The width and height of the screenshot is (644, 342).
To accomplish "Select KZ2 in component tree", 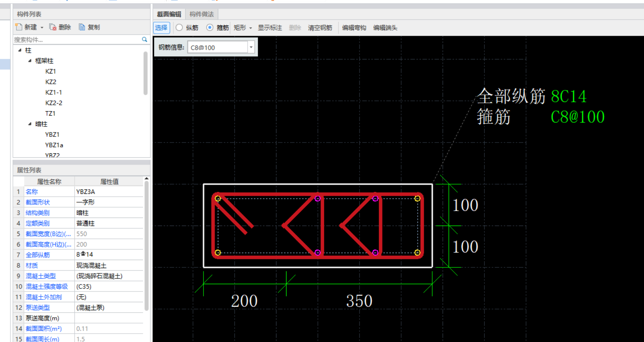I will (x=51, y=81).
